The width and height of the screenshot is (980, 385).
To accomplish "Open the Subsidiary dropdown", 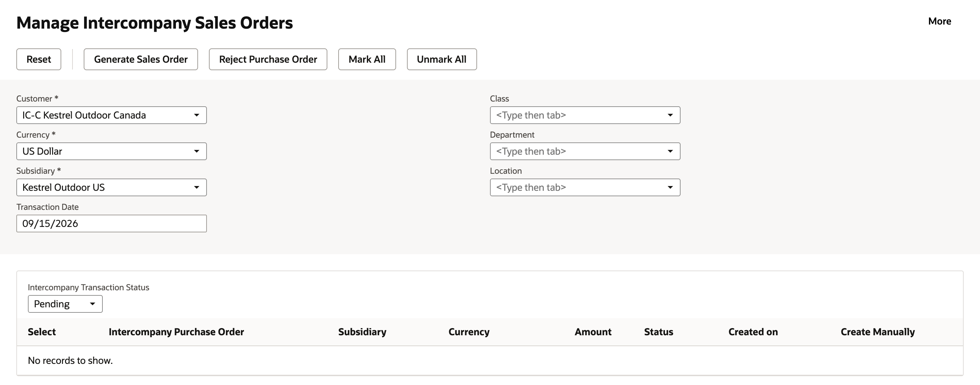I will point(112,187).
